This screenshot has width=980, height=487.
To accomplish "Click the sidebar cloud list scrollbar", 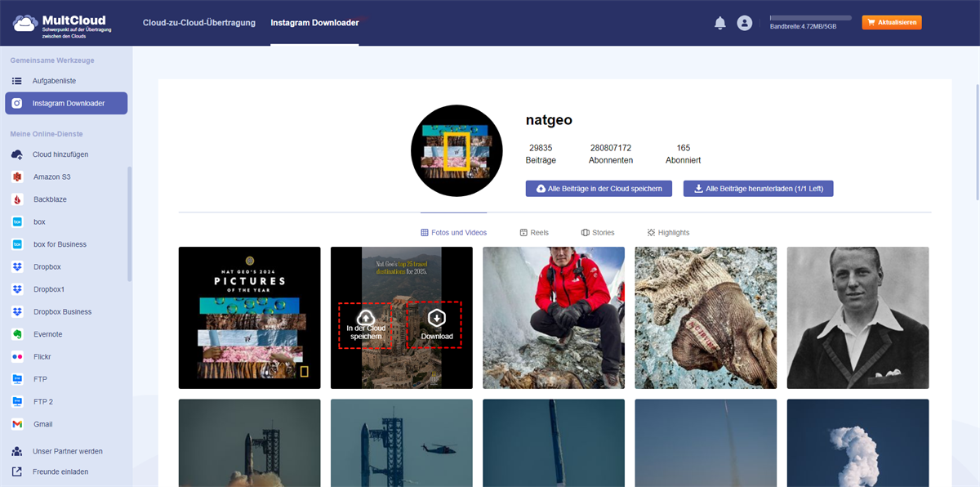I will (x=129, y=224).
